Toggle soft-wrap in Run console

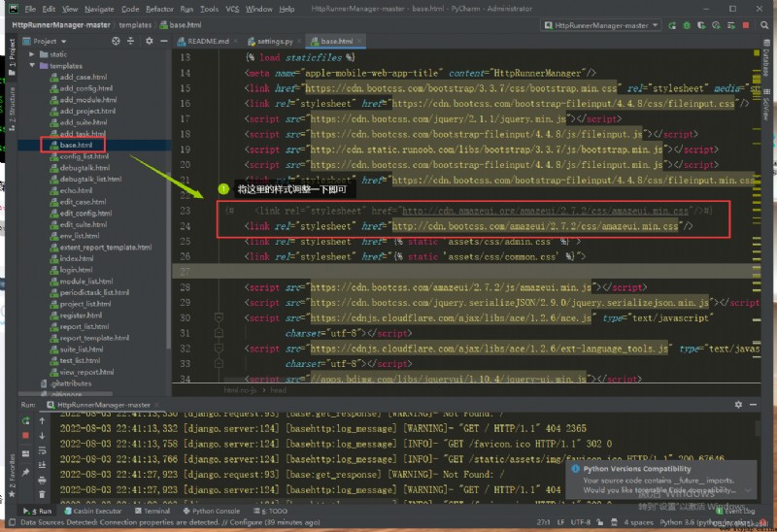click(x=42, y=450)
